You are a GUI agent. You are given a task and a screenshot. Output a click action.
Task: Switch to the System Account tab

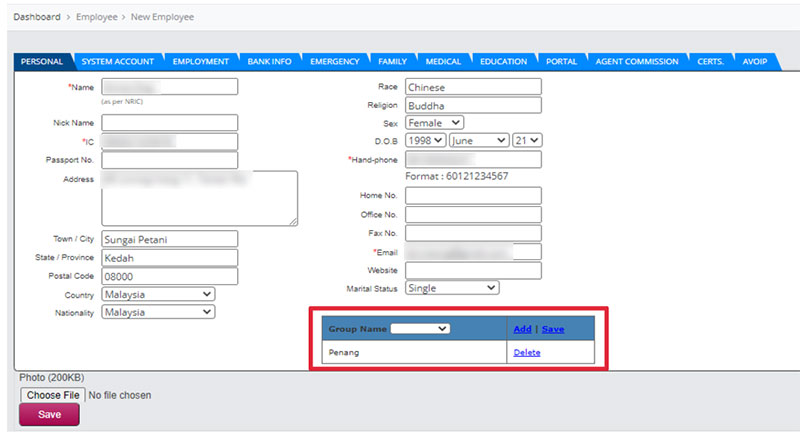pyautogui.click(x=117, y=62)
